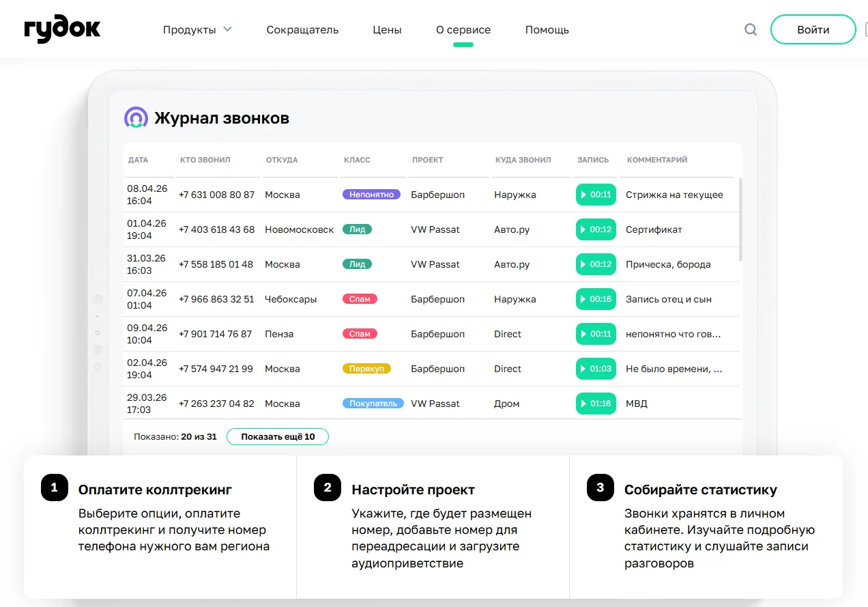
Task: Select the О сервисе tab
Action: click(x=463, y=29)
